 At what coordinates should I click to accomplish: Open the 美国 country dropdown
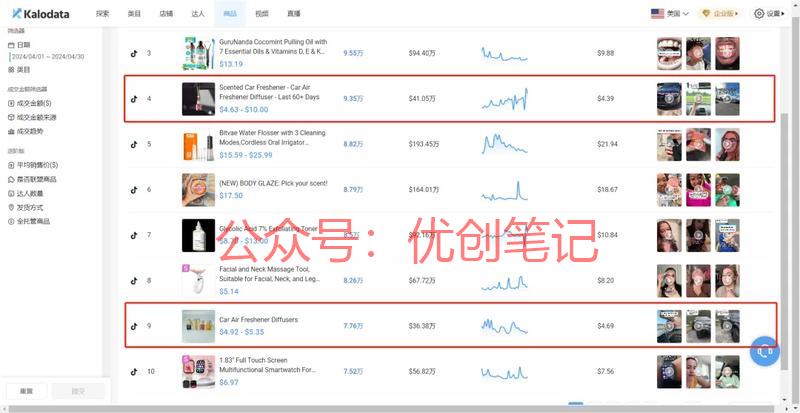pyautogui.click(x=670, y=14)
